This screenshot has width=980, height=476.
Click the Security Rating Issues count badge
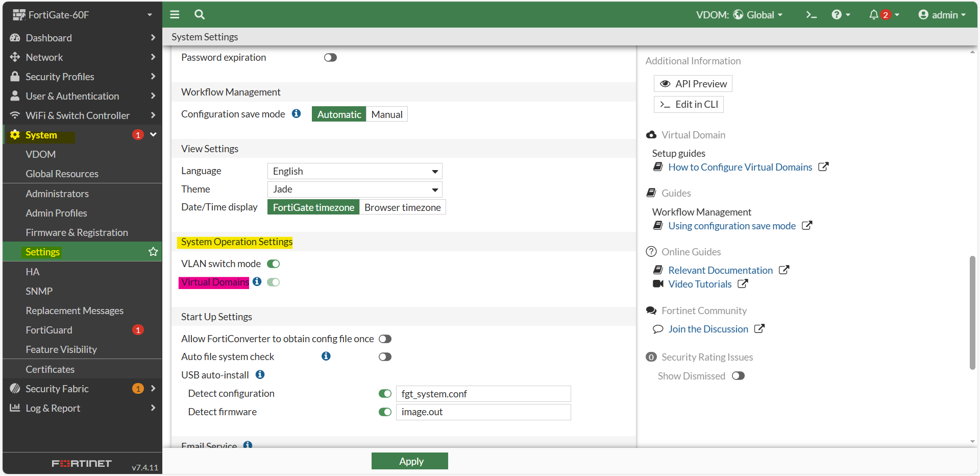click(651, 357)
